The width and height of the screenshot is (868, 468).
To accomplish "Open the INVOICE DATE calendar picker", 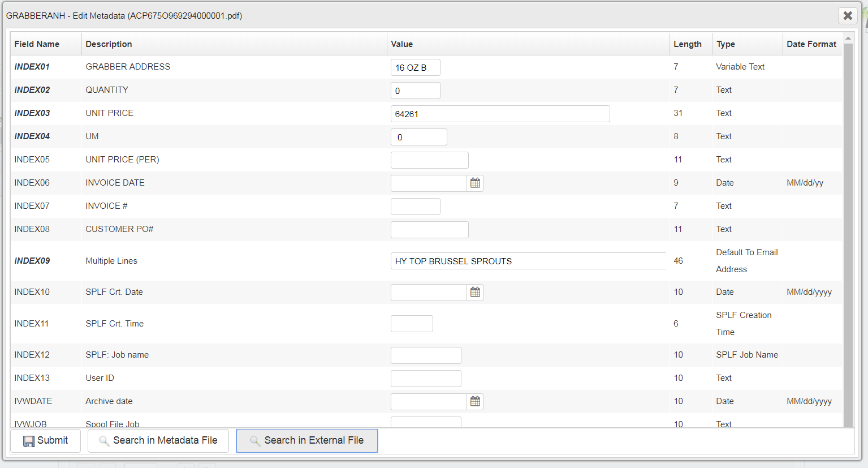I will point(475,183).
